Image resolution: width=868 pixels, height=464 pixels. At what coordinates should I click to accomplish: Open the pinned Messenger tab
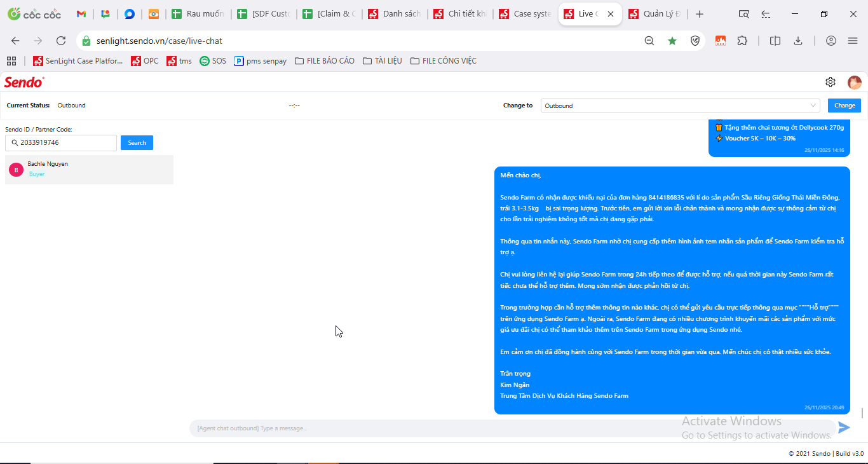[130, 14]
